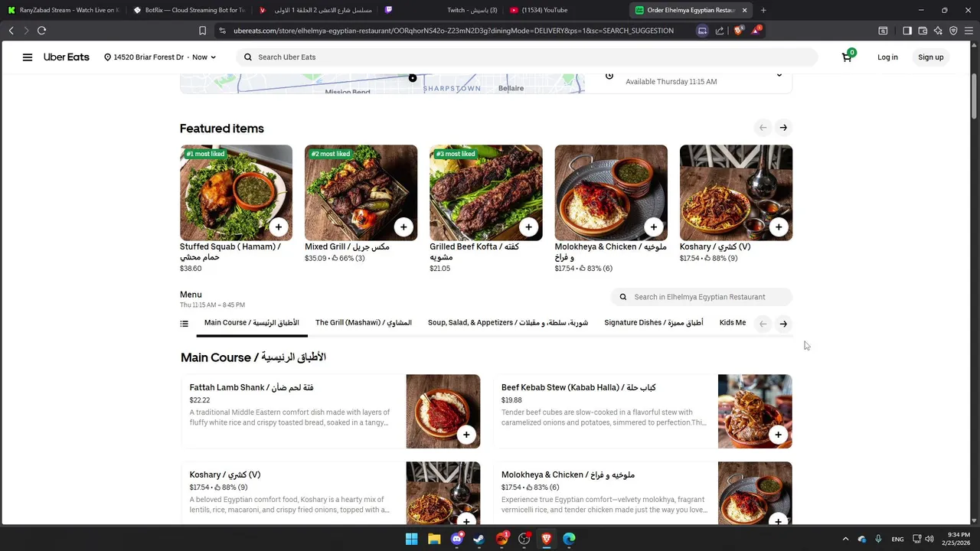Add featured Koshary to cart
Viewport: 980px width, 551px height.
(x=779, y=227)
